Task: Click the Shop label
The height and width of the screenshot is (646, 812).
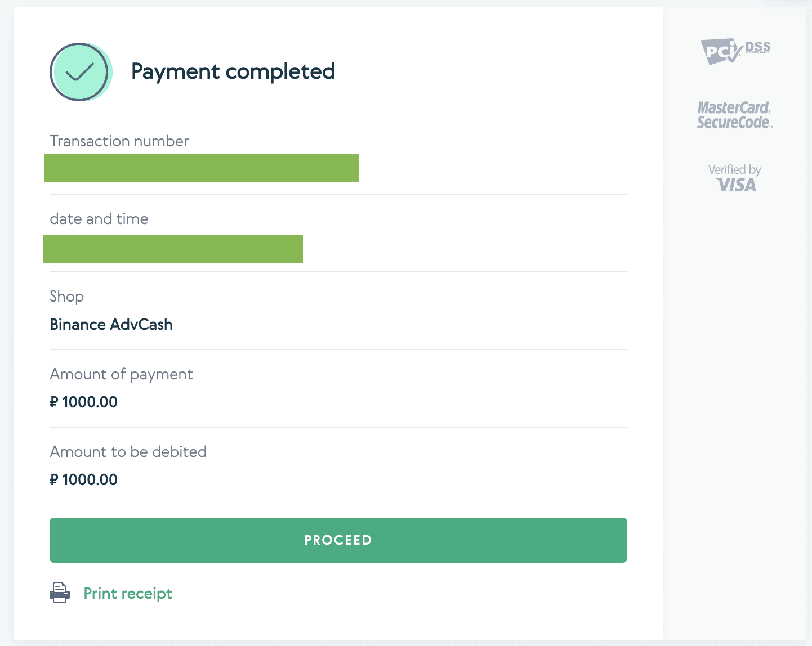Action: pos(67,297)
